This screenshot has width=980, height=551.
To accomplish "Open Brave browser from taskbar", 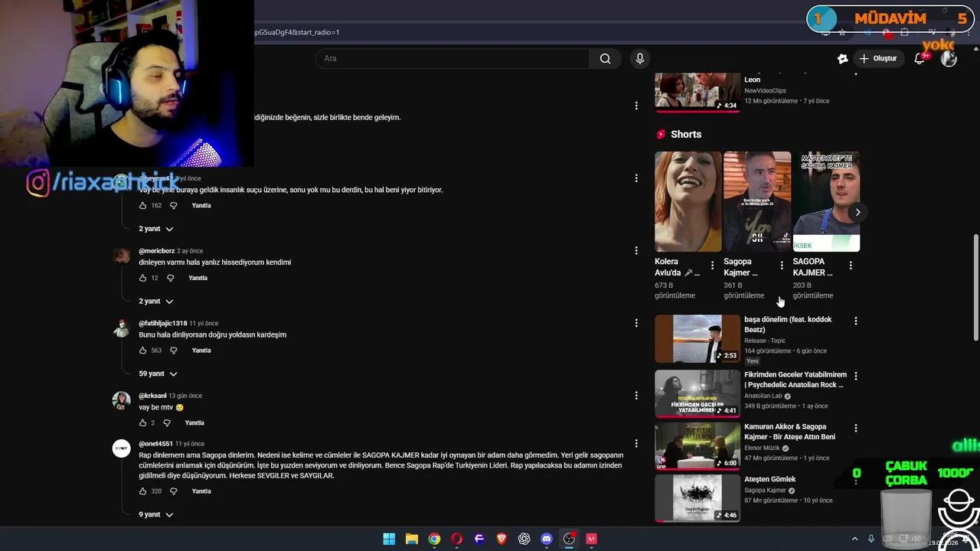I will click(501, 539).
